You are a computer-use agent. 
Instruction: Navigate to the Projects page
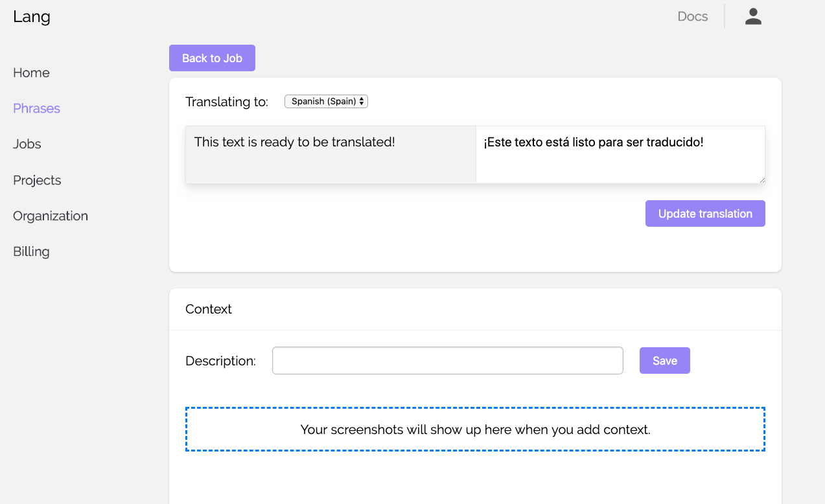pos(37,180)
